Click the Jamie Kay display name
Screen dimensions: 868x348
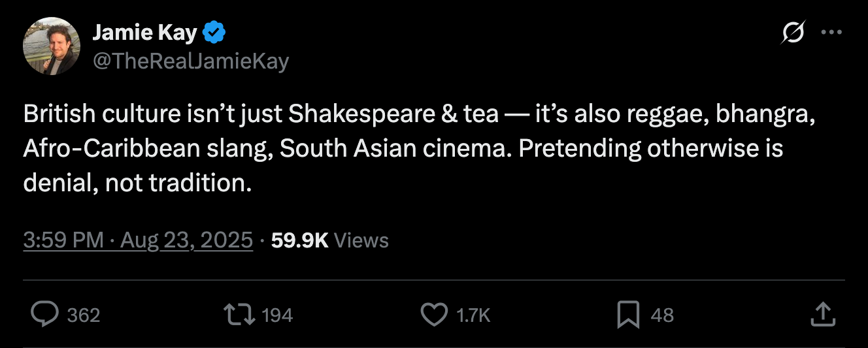click(144, 31)
